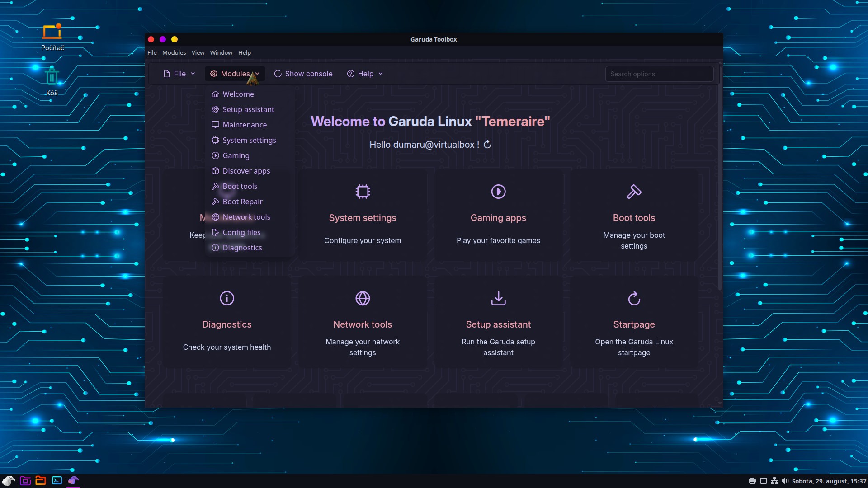Click the magenta window icon in the taskbar
Image resolution: width=868 pixels, height=488 pixels.
coord(25,481)
